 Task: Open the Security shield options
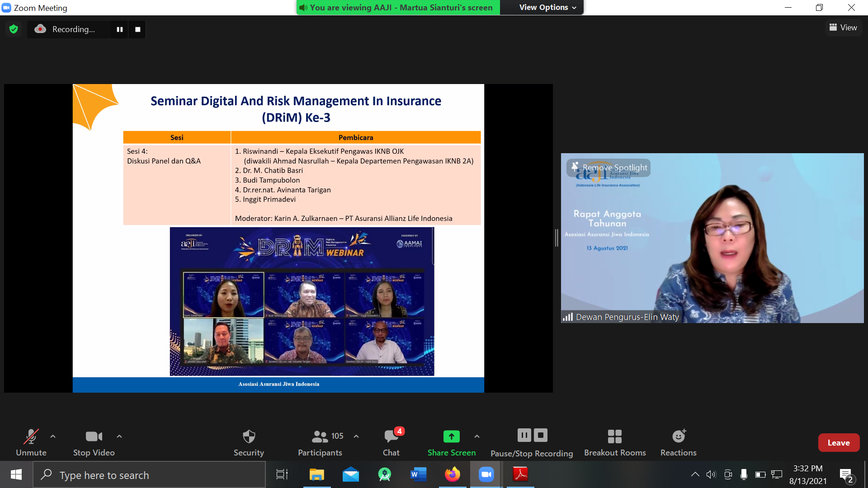coord(249,443)
